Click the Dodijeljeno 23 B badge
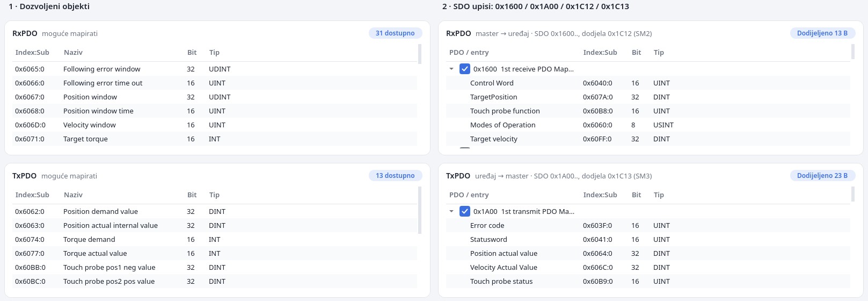The width and height of the screenshot is (868, 301). [822, 176]
